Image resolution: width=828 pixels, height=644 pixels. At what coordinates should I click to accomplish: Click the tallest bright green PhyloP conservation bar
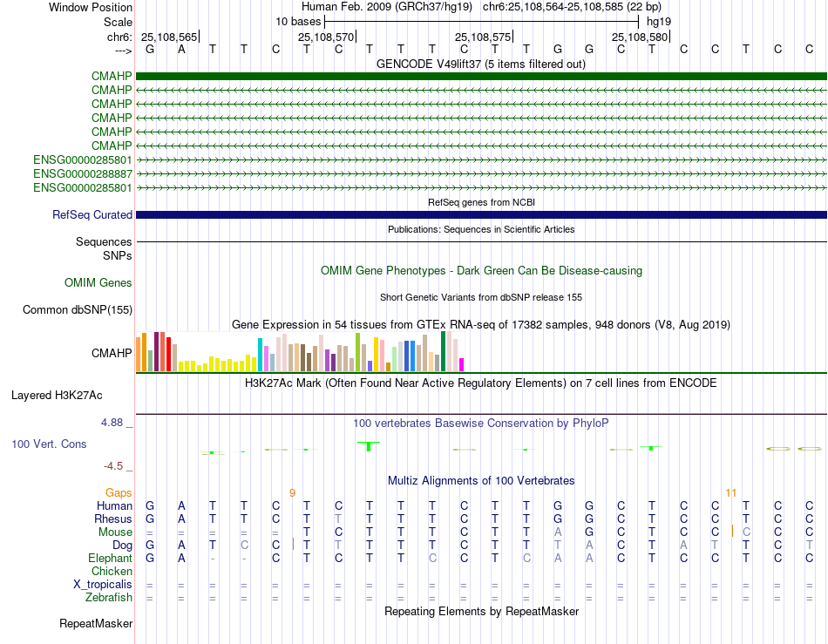[369, 446]
